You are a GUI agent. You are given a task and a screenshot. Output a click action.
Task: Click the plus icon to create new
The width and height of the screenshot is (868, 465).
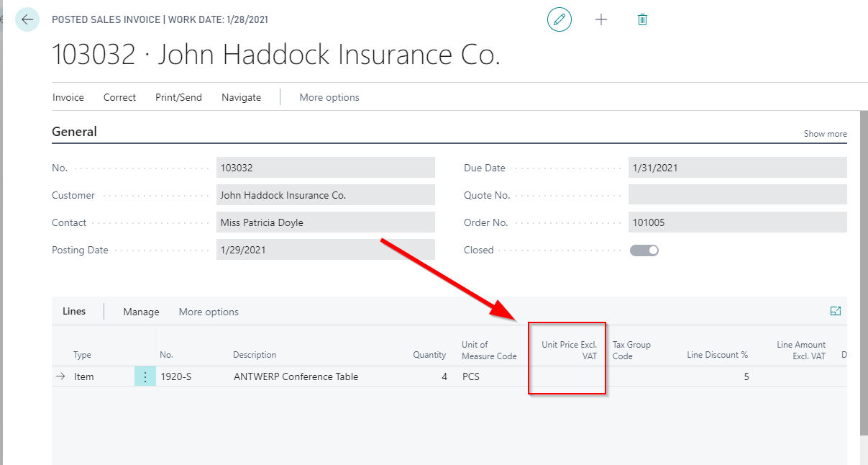[x=601, y=19]
